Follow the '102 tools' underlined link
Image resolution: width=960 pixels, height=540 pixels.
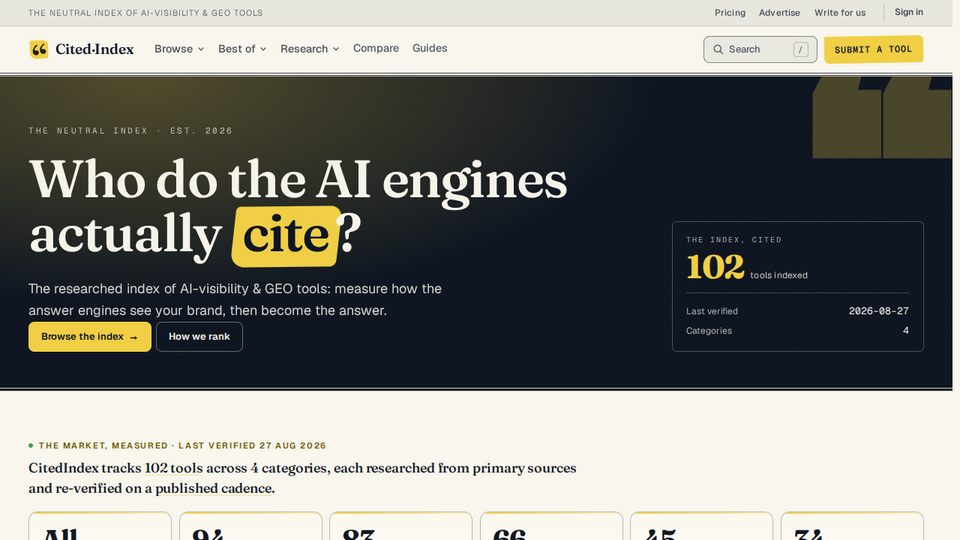click(x=173, y=468)
